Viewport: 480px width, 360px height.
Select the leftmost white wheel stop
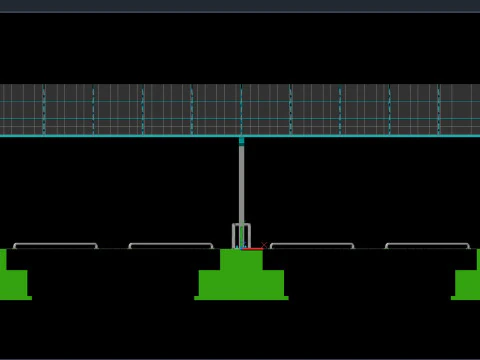point(55,246)
